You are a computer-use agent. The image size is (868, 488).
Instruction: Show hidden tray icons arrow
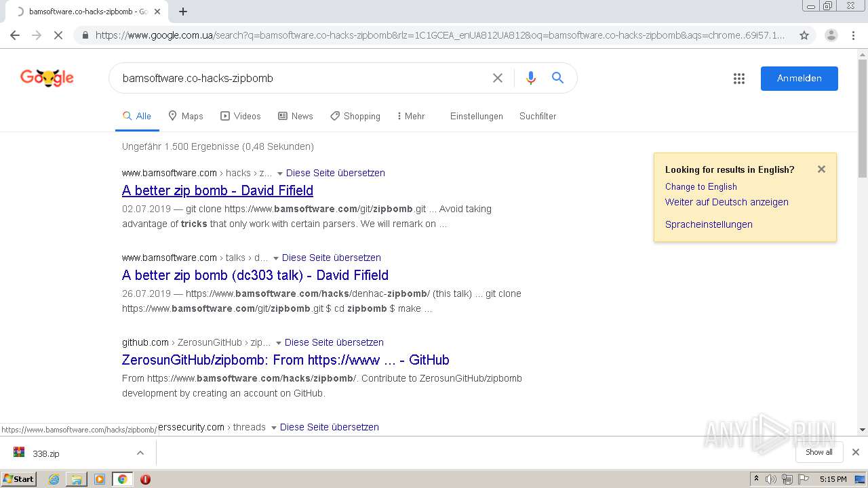(x=756, y=479)
